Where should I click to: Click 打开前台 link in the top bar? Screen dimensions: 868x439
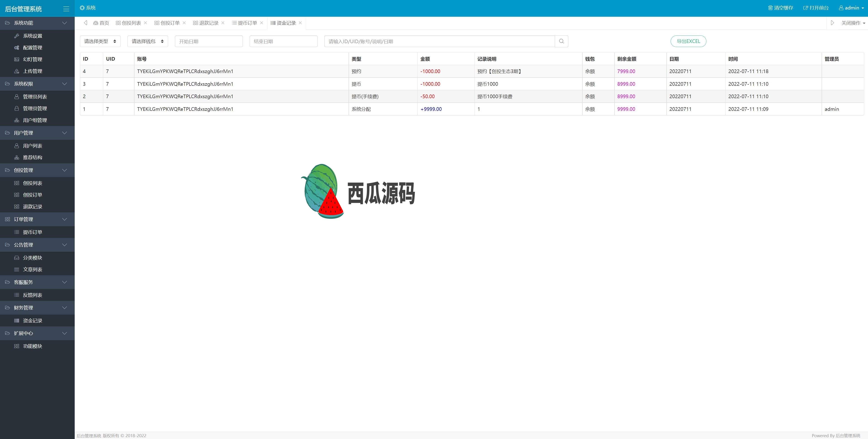(816, 8)
